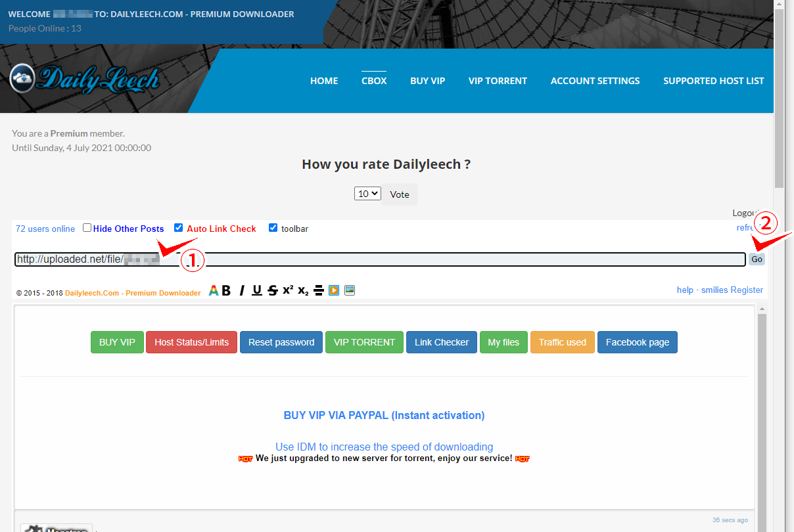Viewport: 794px width, 532px height.
Task: Click the How you rate Dailyleech heading
Action: (x=386, y=164)
